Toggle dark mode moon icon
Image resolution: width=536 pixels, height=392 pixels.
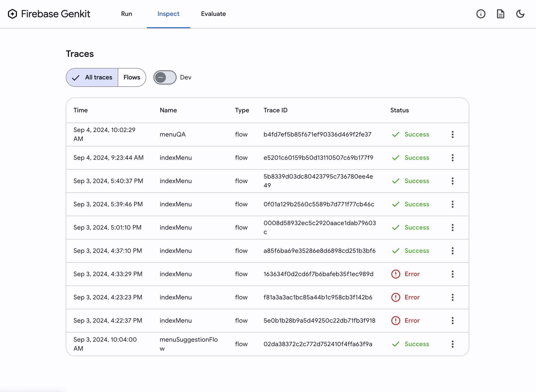520,14
